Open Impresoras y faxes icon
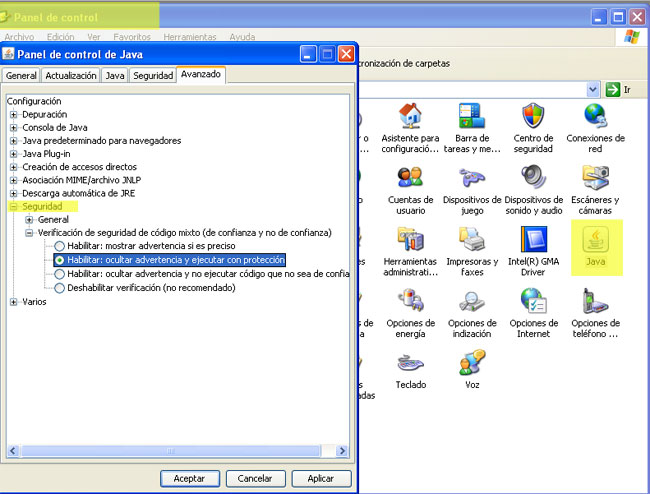 472,239
